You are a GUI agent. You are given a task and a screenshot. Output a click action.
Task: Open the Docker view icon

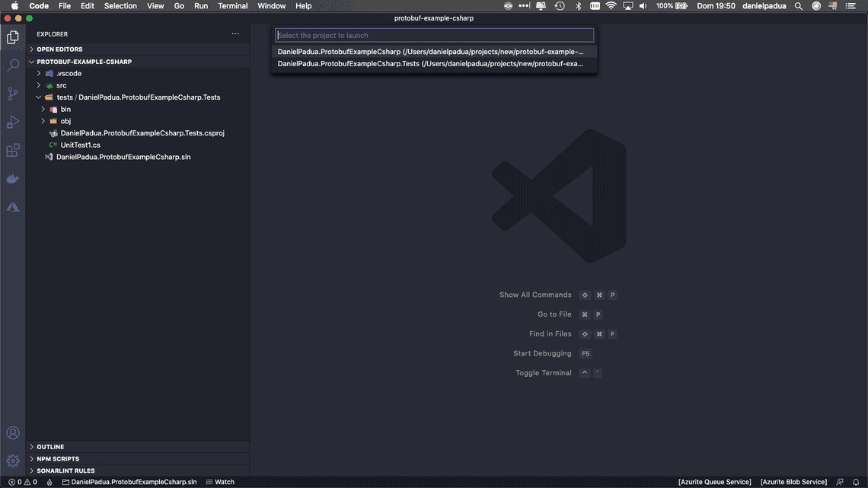click(13, 179)
